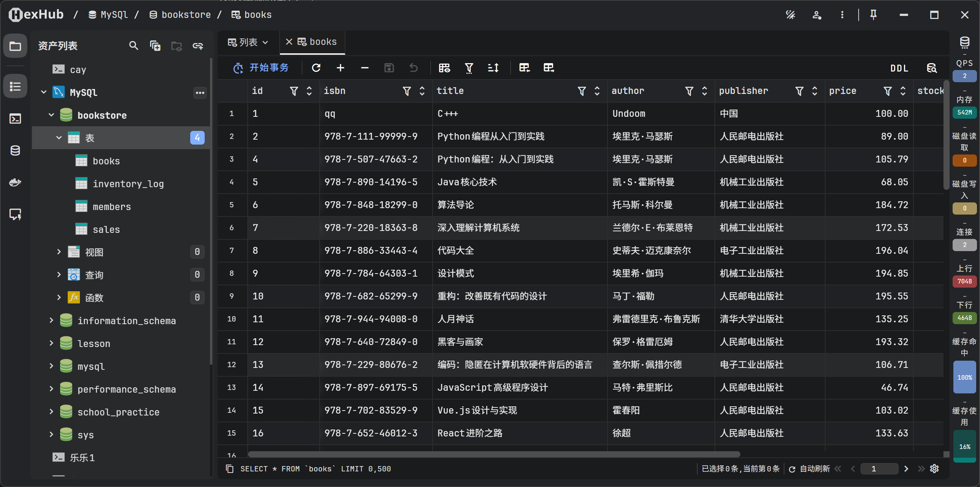Click the refresh table data icon
The width and height of the screenshot is (980, 487).
(x=316, y=68)
